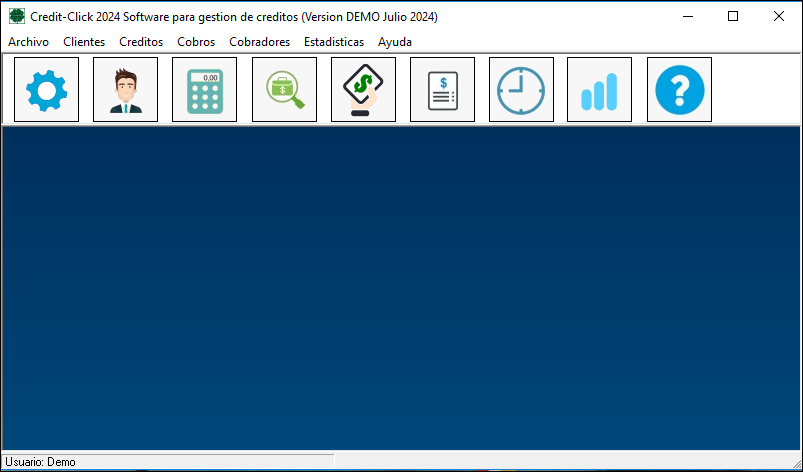Click the blue clock icon

click(521, 90)
